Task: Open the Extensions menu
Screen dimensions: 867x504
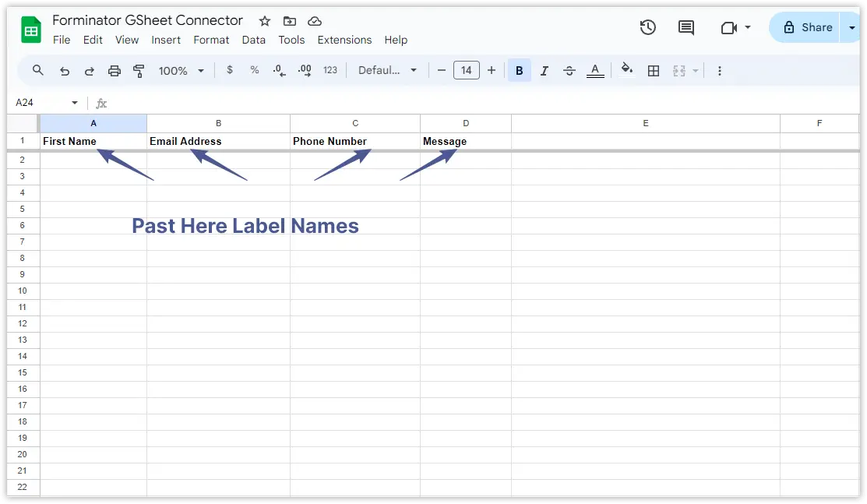Action: pos(344,40)
